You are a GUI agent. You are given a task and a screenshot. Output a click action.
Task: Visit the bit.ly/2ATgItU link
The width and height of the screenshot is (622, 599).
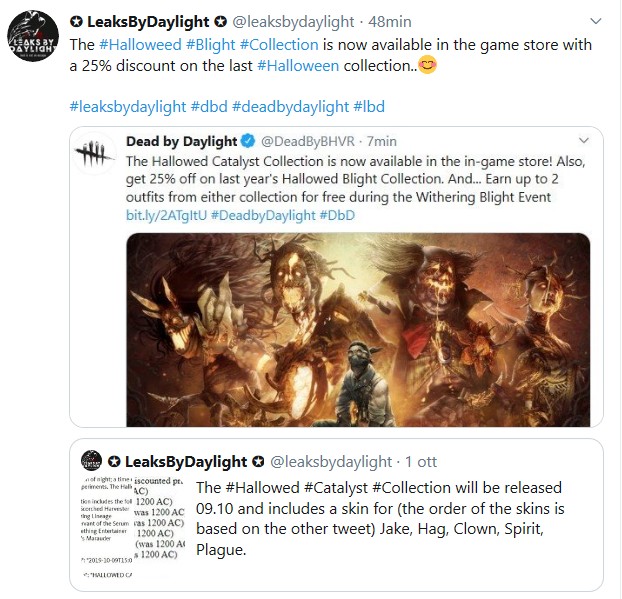tap(166, 215)
